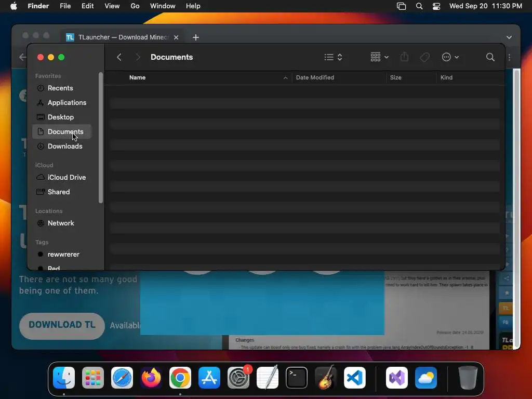Open iCloud Drive in sidebar
Image resolution: width=532 pixels, height=399 pixels.
(x=61, y=178)
